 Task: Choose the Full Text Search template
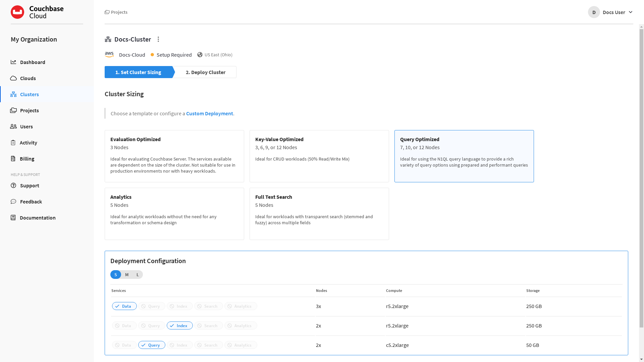coord(319,214)
